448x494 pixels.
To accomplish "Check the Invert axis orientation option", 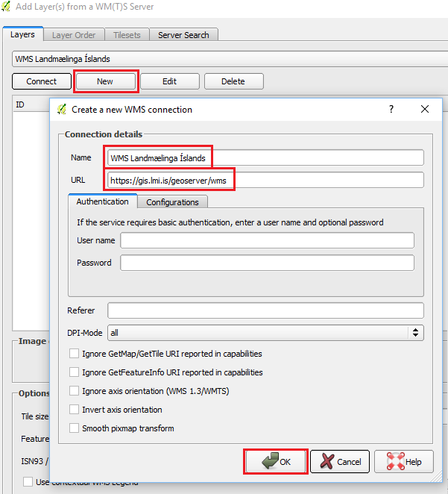I will pyautogui.click(x=74, y=409).
